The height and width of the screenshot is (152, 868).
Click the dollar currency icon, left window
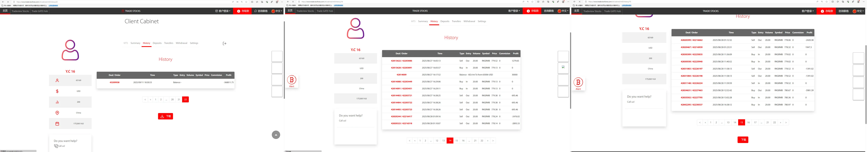coord(57,91)
